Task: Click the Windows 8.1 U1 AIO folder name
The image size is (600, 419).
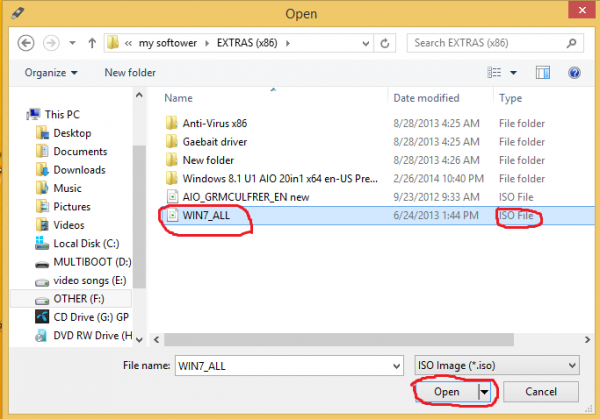Action: tap(280, 179)
